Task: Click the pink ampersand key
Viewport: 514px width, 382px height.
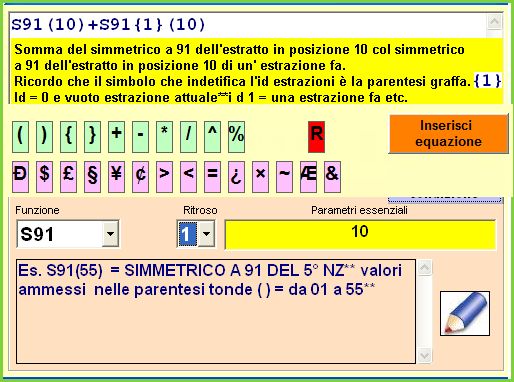Action: coord(332,177)
